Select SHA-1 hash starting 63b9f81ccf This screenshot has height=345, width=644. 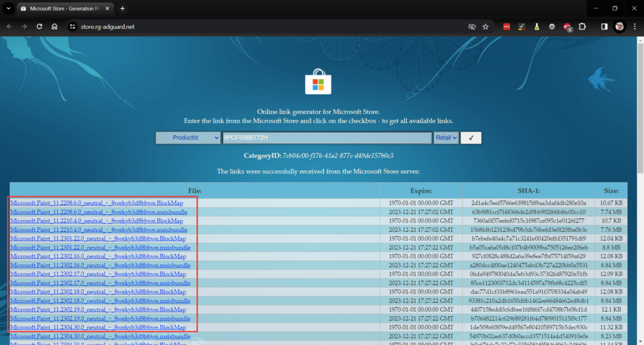click(x=528, y=212)
